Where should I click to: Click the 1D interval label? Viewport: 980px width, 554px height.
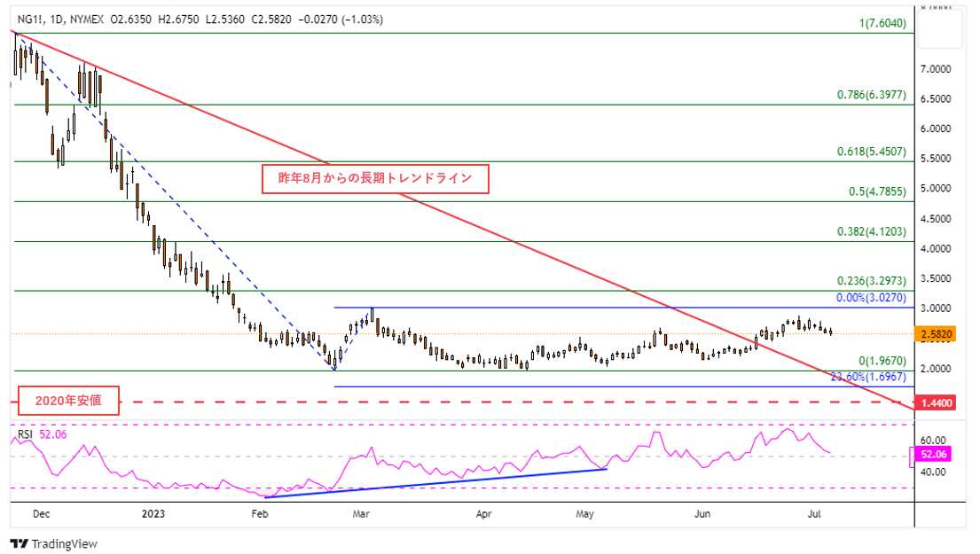click(57, 20)
